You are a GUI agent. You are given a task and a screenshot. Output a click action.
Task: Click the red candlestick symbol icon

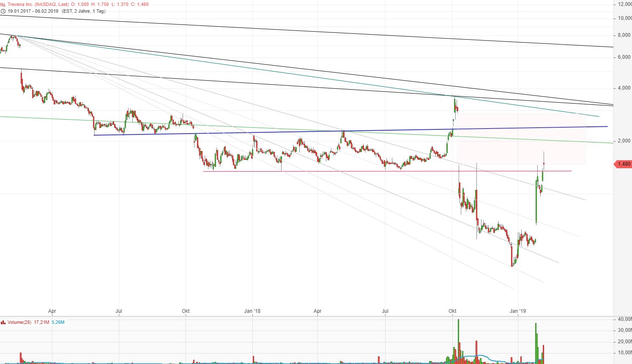(x=3, y=4)
